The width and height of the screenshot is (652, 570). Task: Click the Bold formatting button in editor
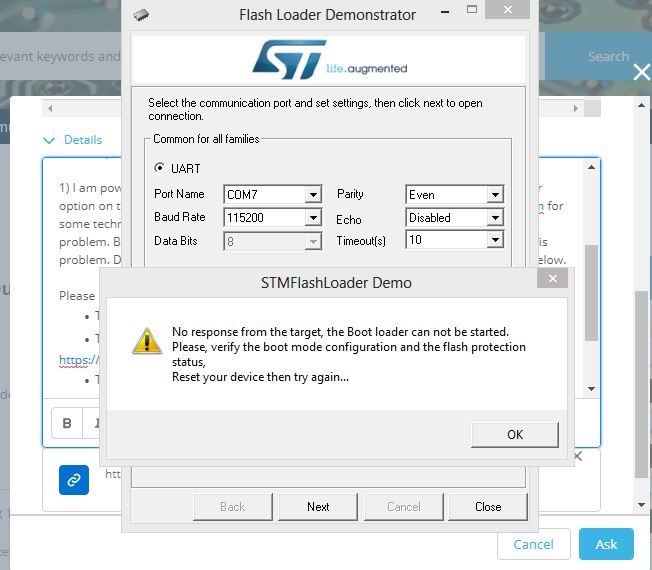point(67,423)
